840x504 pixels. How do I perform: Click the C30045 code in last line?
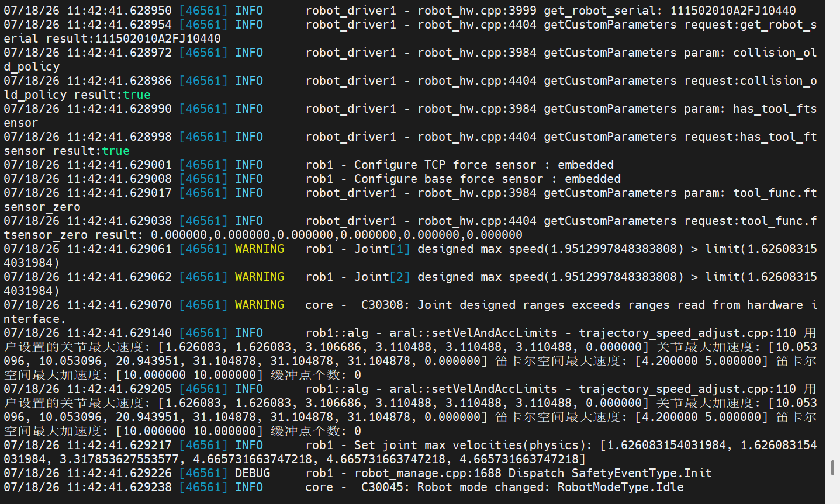coord(382,487)
